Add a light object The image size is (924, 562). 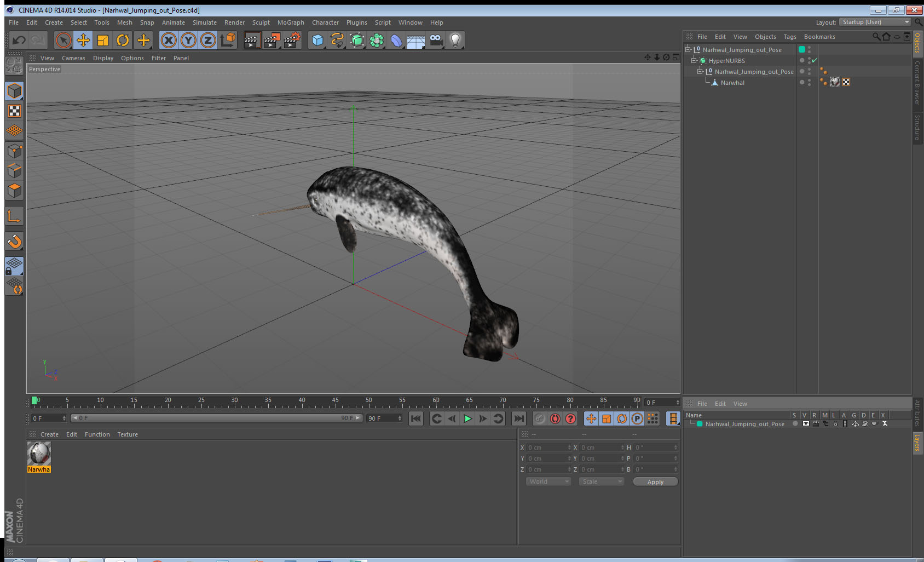click(x=455, y=40)
